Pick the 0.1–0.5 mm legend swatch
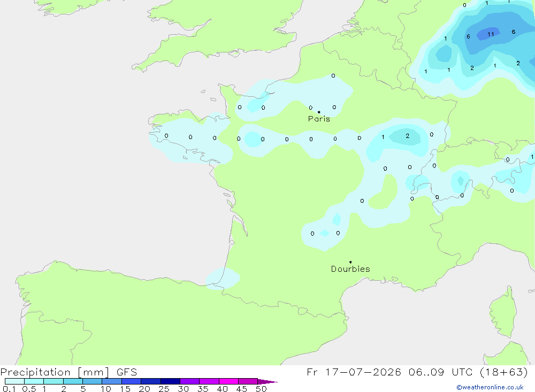 pos(14,381)
